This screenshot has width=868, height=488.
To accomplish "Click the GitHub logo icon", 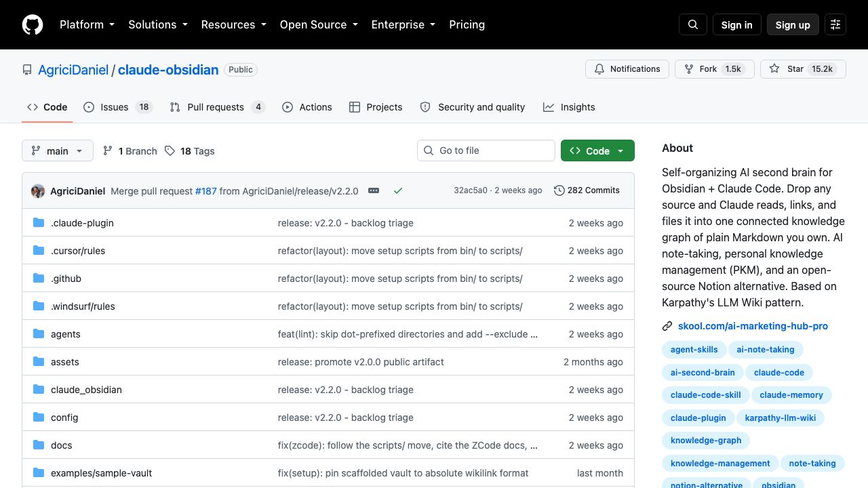I will coord(33,24).
